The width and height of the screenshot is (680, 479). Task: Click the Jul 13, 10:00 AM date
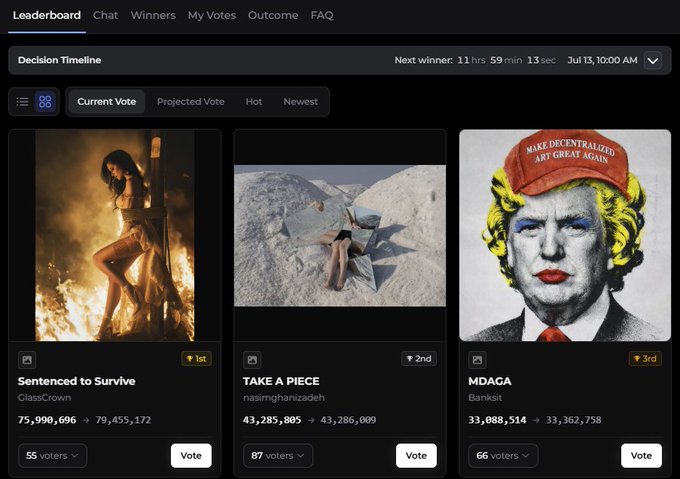click(x=602, y=60)
